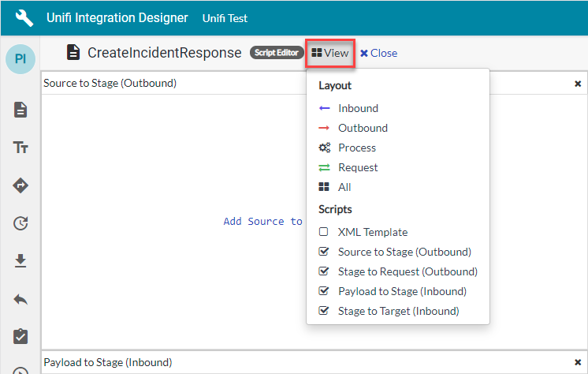Open the clipboard check sidebar icon
Viewport: 588px width, 374px height.
[20, 337]
